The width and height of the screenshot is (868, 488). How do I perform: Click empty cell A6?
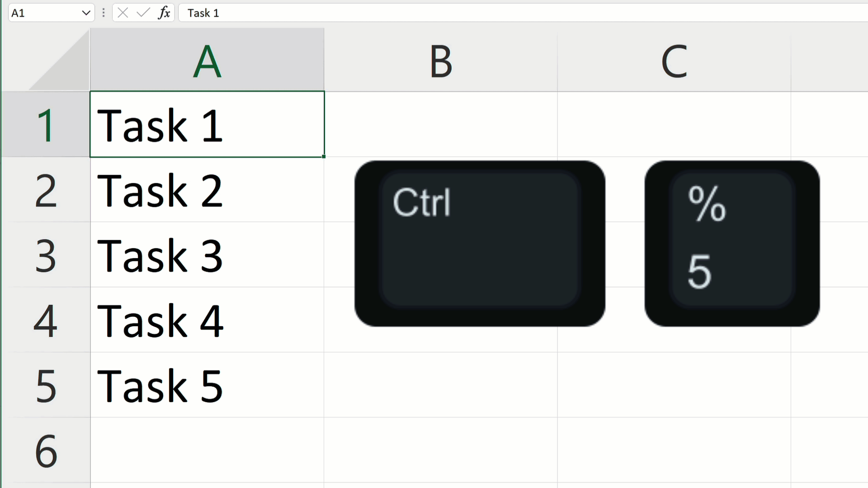coord(207,450)
